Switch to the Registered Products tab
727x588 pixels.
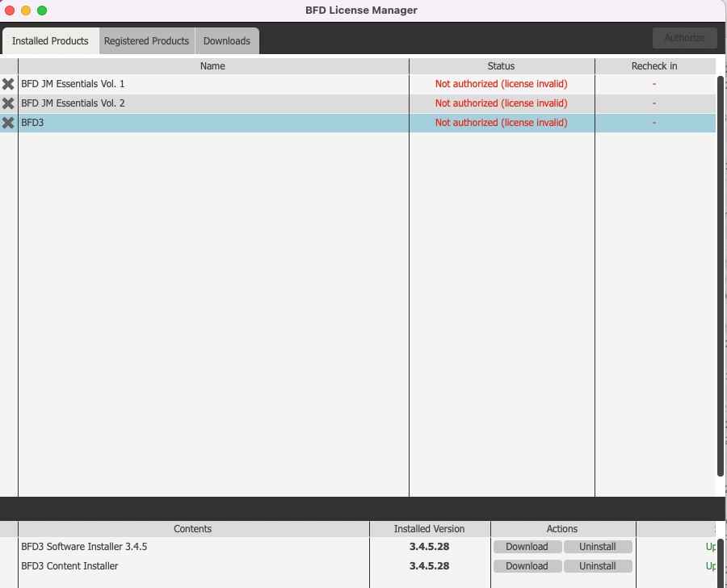pyautogui.click(x=146, y=41)
